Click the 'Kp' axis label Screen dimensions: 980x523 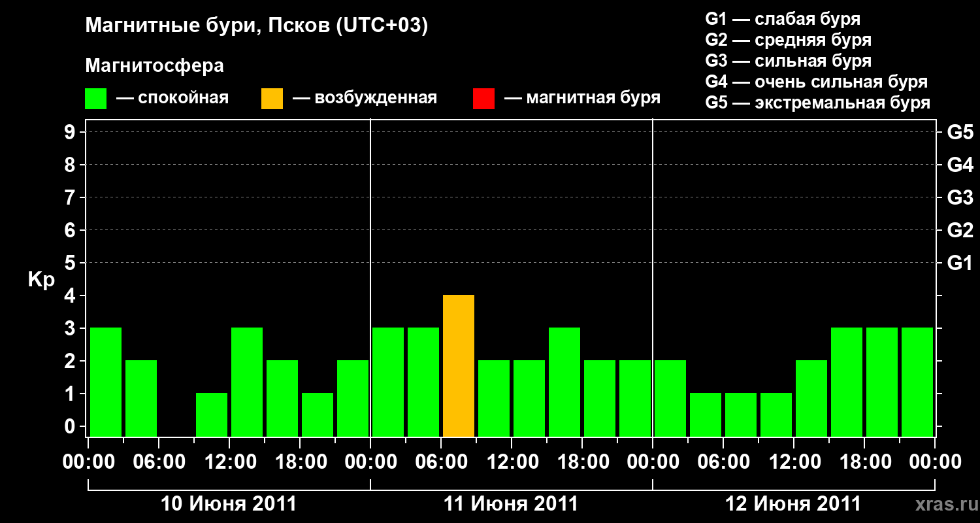(x=41, y=280)
